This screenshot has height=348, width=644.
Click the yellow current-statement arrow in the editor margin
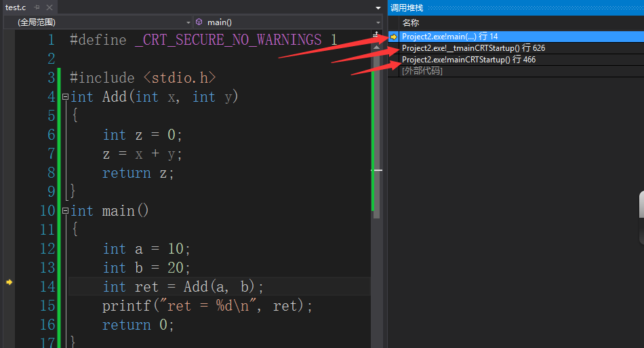coord(9,282)
